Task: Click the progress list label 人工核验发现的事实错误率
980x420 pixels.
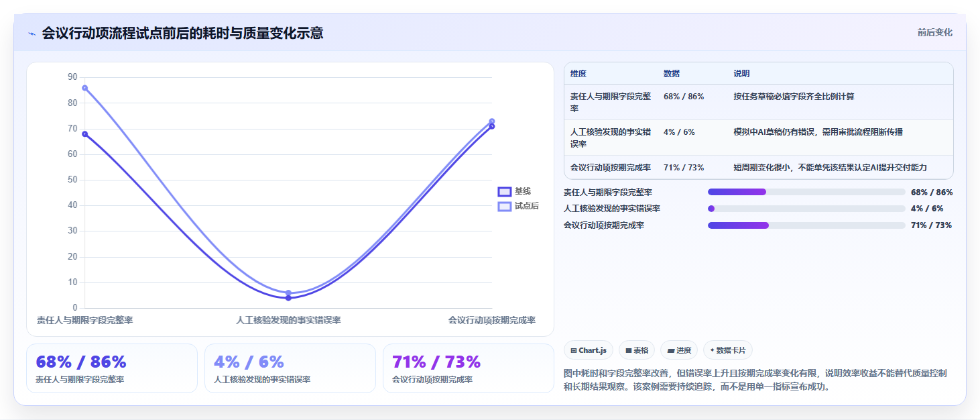Action: (612, 209)
